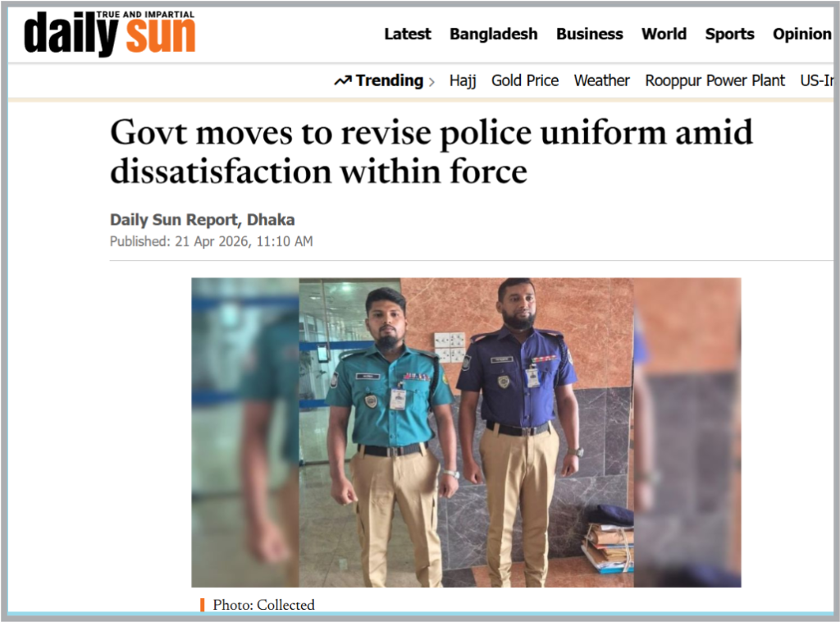Open the Daily Sun logo homepage
This screenshot has height=622, width=840.
(110, 33)
